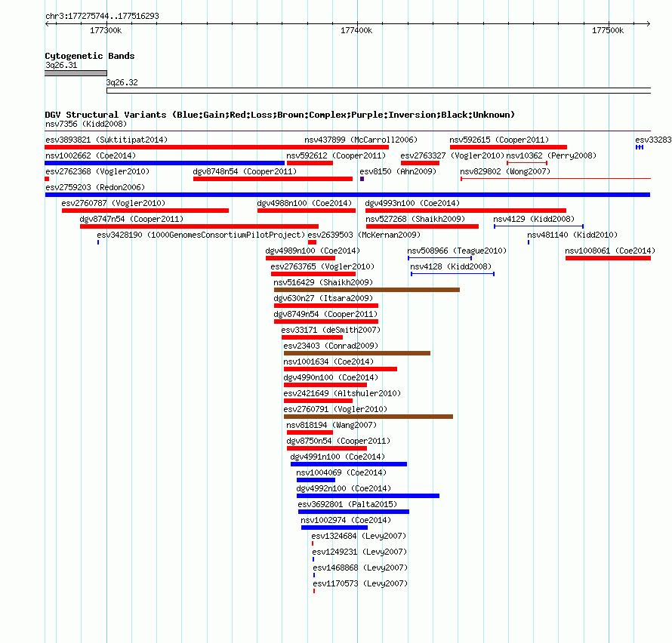Click the nsv481140 (Kidd2010) label
672x643 pixels.
(572, 235)
